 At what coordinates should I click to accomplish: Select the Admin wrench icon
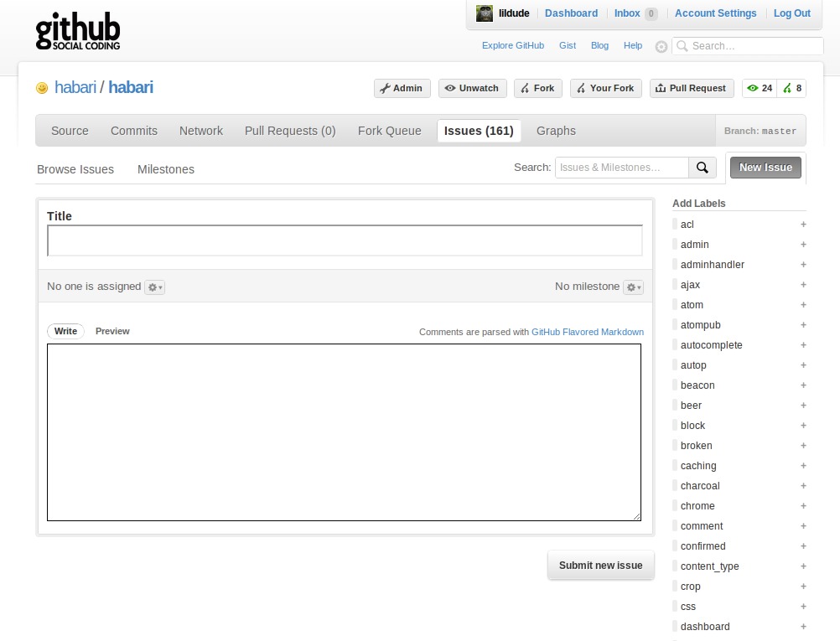point(385,87)
